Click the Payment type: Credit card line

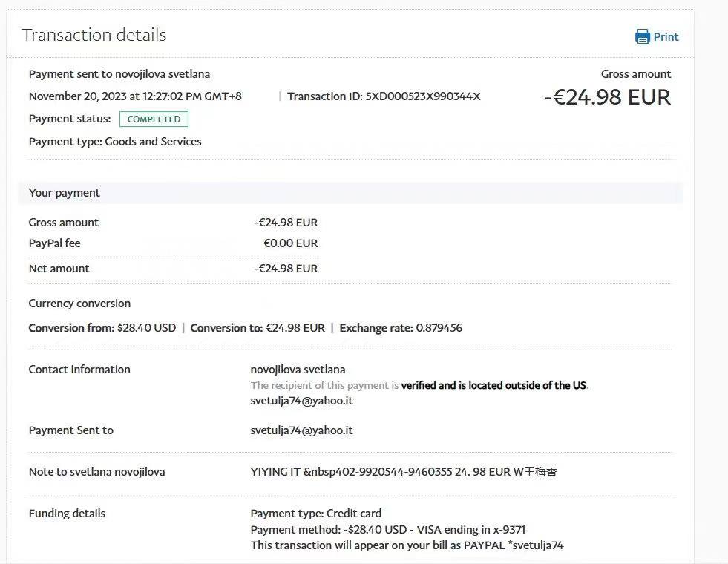(x=316, y=514)
